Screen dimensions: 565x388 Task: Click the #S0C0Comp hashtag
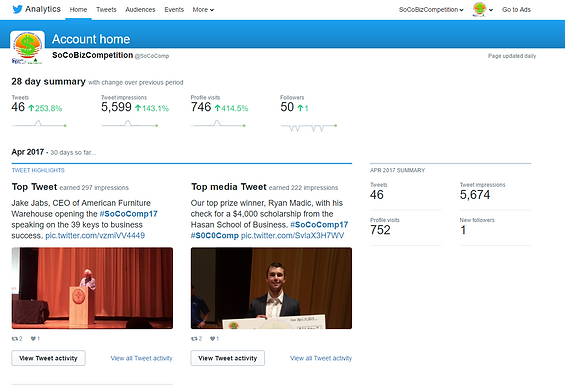(x=215, y=236)
